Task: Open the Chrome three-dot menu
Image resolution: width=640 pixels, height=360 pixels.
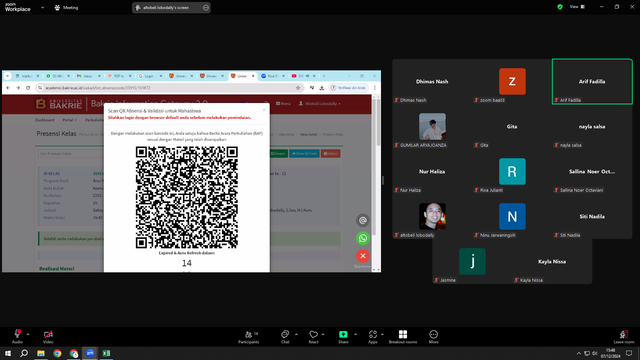Action: 375,88
